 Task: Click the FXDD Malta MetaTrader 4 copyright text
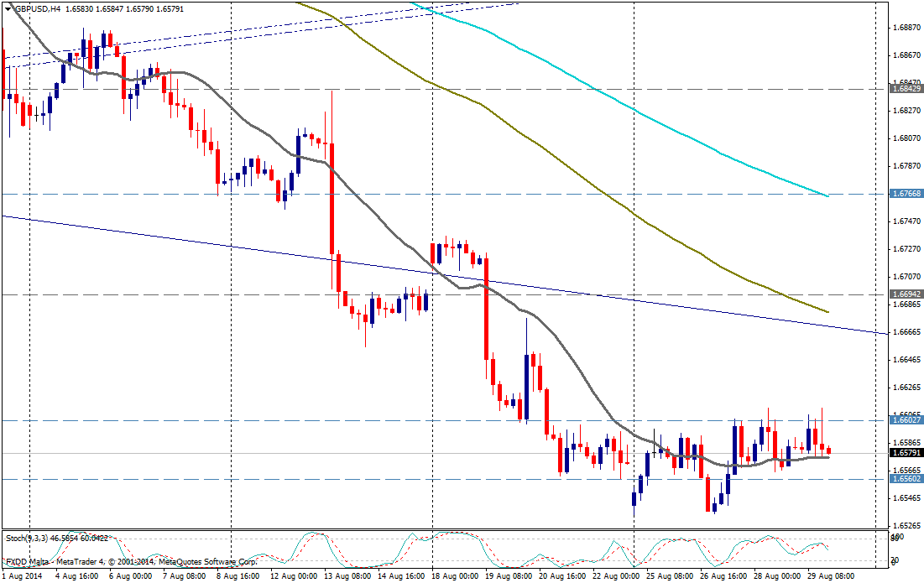tap(131, 562)
